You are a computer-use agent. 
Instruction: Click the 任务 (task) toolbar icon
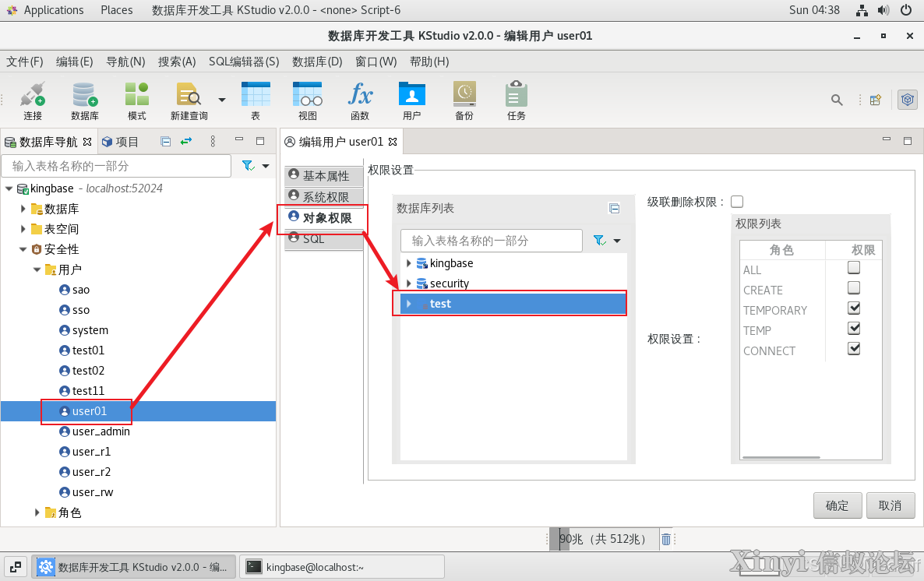[x=517, y=100]
